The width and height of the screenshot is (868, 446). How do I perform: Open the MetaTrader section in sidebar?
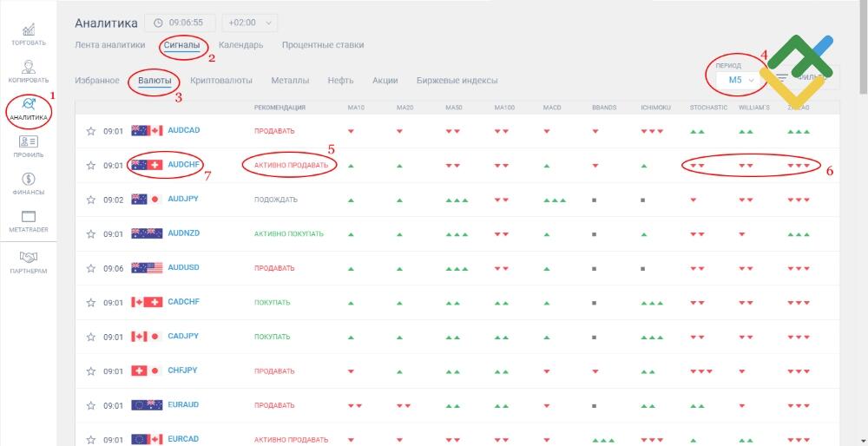coord(29,221)
